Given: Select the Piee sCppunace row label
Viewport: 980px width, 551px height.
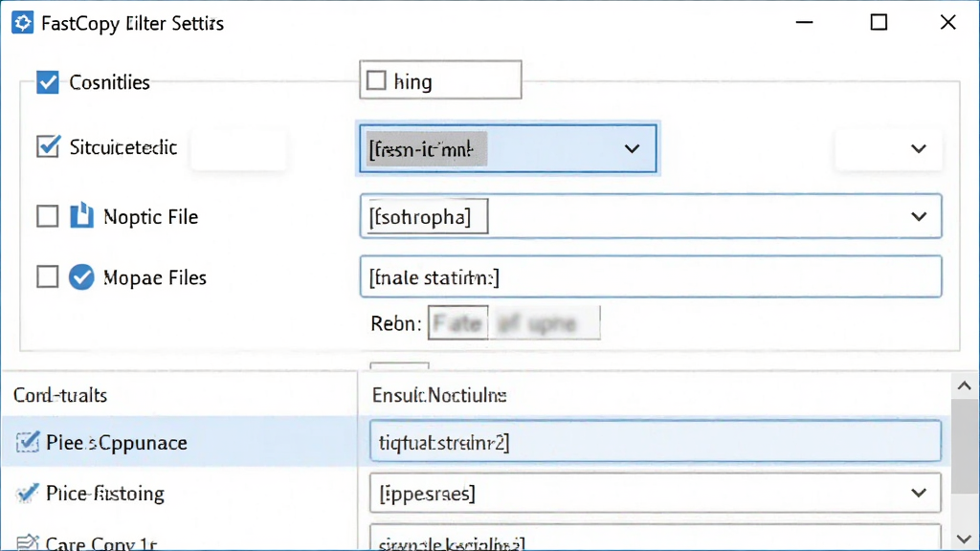Looking at the screenshot, I should click(116, 442).
